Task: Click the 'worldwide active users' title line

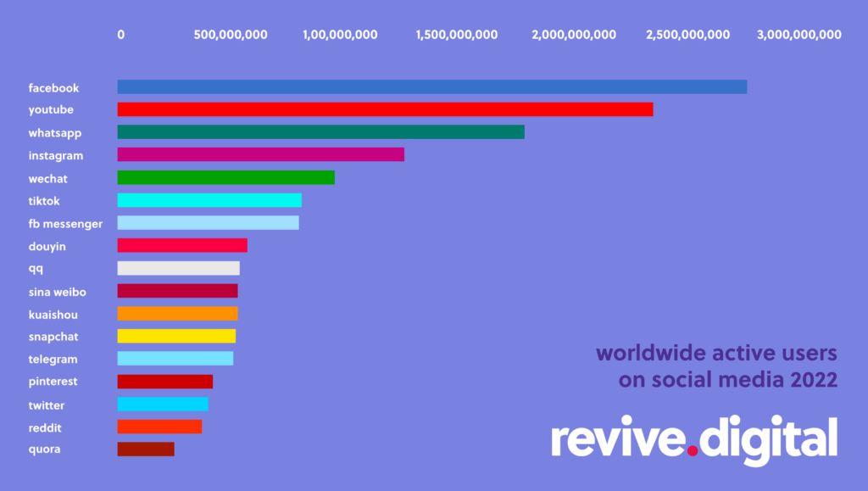Action: [716, 353]
